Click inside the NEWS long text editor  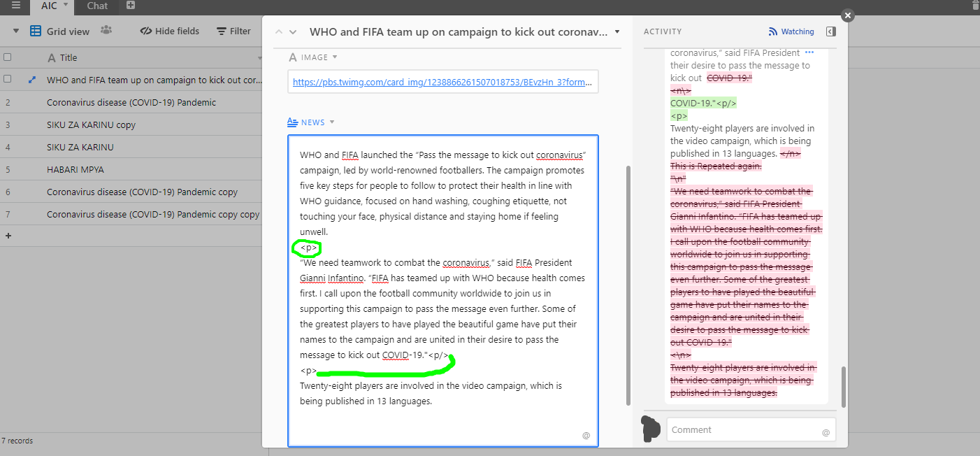(443, 290)
